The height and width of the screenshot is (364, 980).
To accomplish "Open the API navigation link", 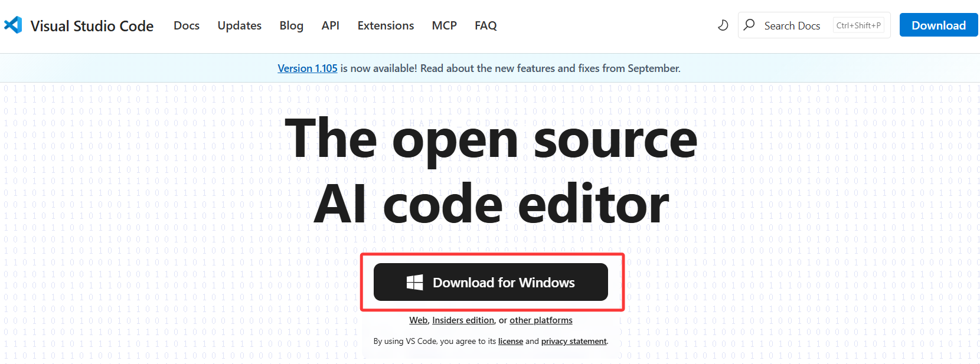I will (330, 25).
